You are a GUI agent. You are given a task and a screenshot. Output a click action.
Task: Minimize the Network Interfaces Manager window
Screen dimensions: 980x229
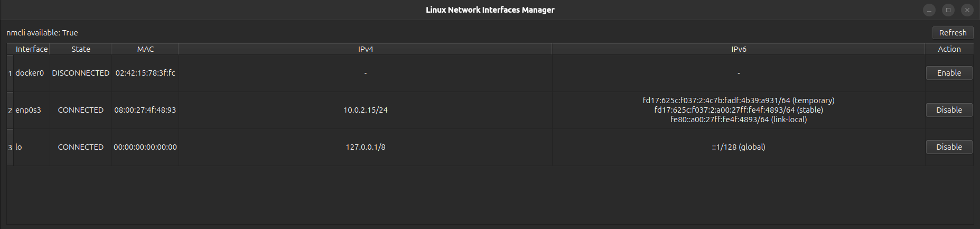929,10
